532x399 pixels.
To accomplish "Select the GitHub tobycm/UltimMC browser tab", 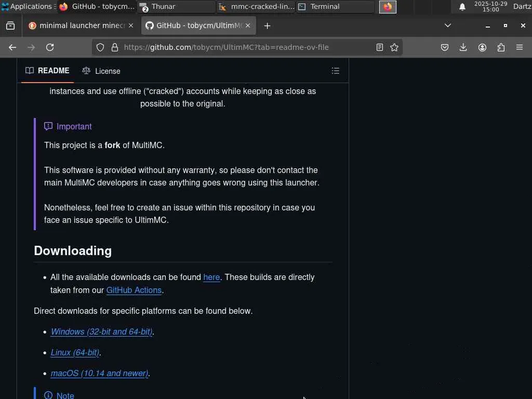I will 198,25.
